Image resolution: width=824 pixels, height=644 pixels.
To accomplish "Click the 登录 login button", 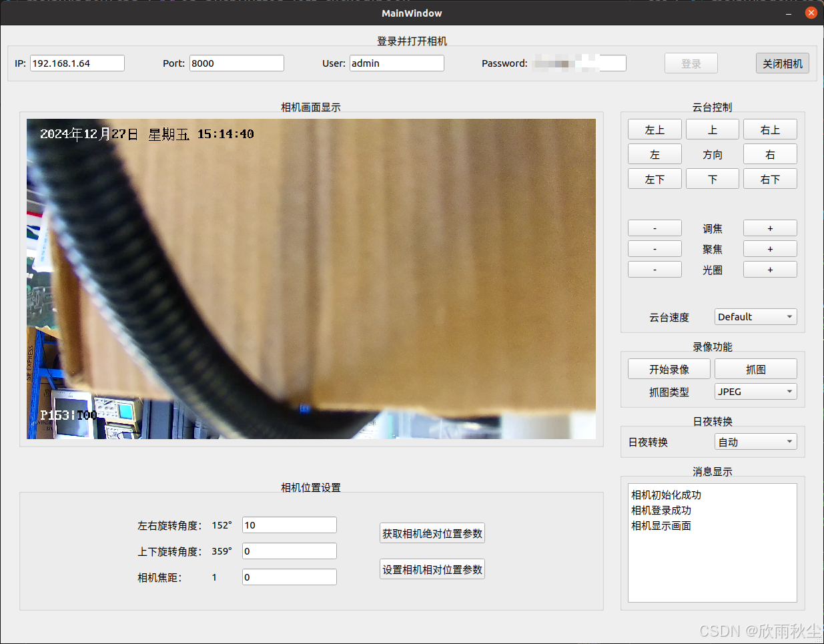I will tap(691, 63).
